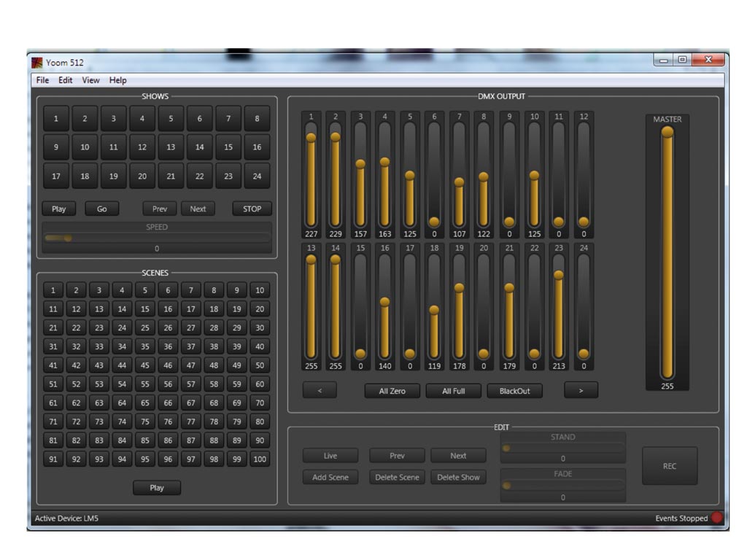Viewport: 747px width, 560px height.
Task: Go to previous DMX channel page arrow
Action: point(320,390)
